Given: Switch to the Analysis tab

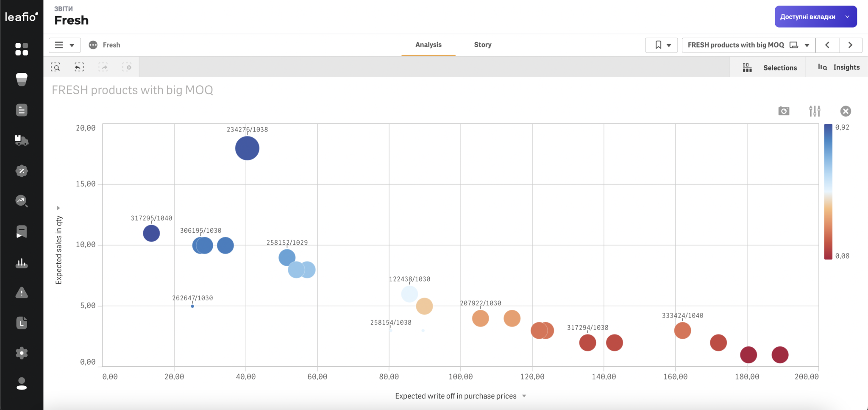Looking at the screenshot, I should pos(428,45).
